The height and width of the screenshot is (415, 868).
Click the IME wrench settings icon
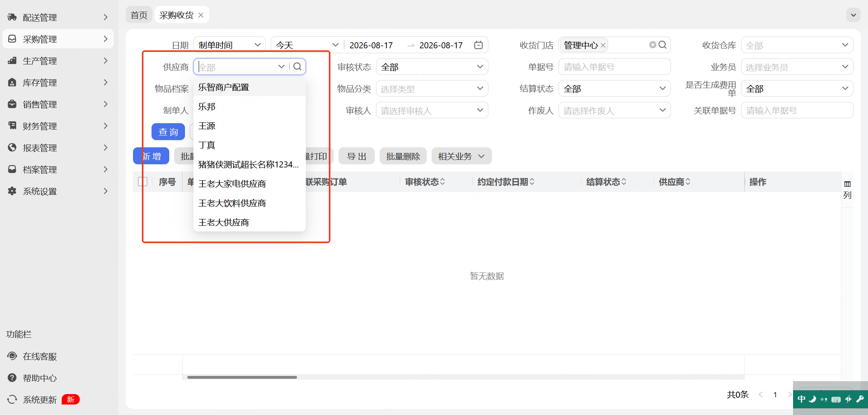(860, 399)
